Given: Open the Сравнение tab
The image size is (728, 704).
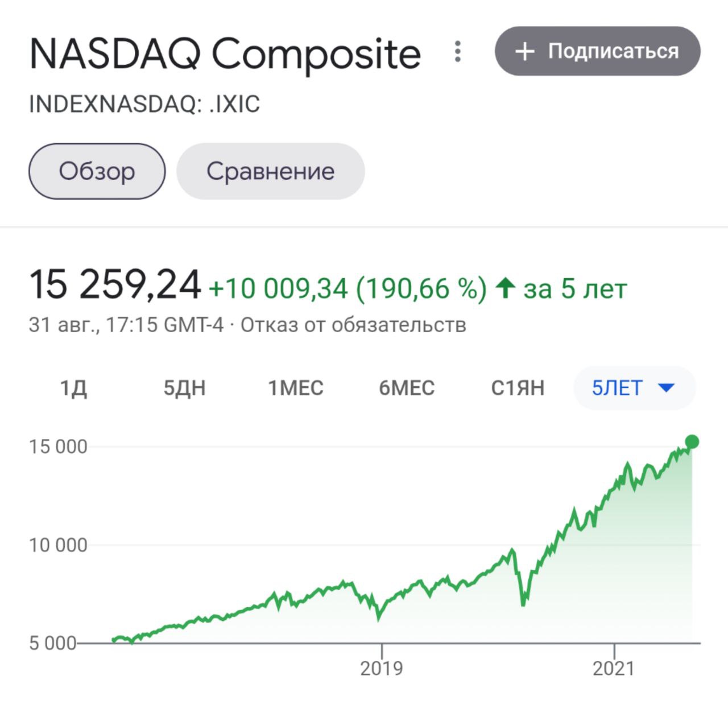Looking at the screenshot, I should [x=270, y=171].
